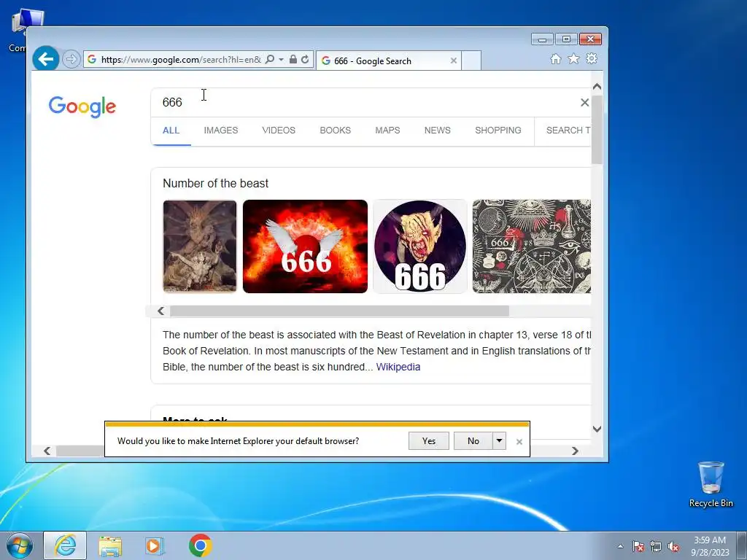Image resolution: width=747 pixels, height=560 pixels.
Task: Click the image carousel left arrow
Action: tap(161, 311)
